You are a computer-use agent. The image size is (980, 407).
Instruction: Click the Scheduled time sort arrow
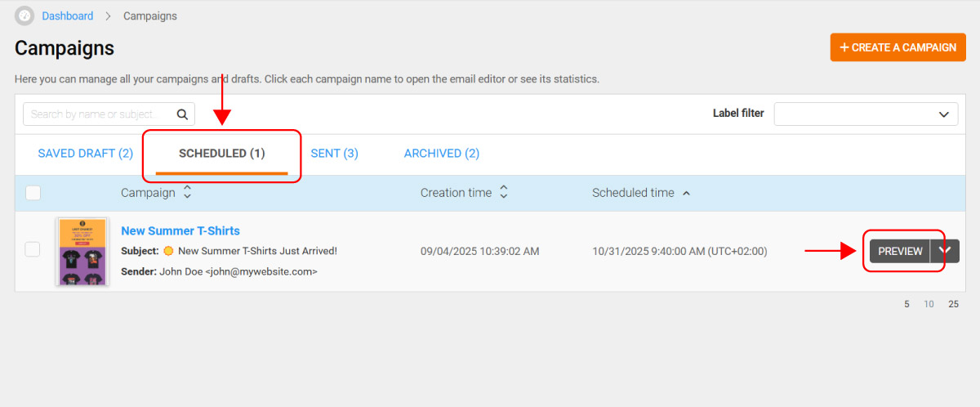point(686,194)
